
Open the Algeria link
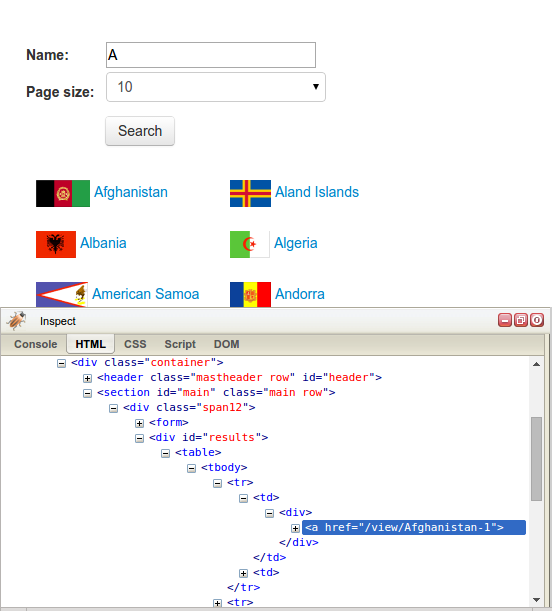pyautogui.click(x=296, y=243)
